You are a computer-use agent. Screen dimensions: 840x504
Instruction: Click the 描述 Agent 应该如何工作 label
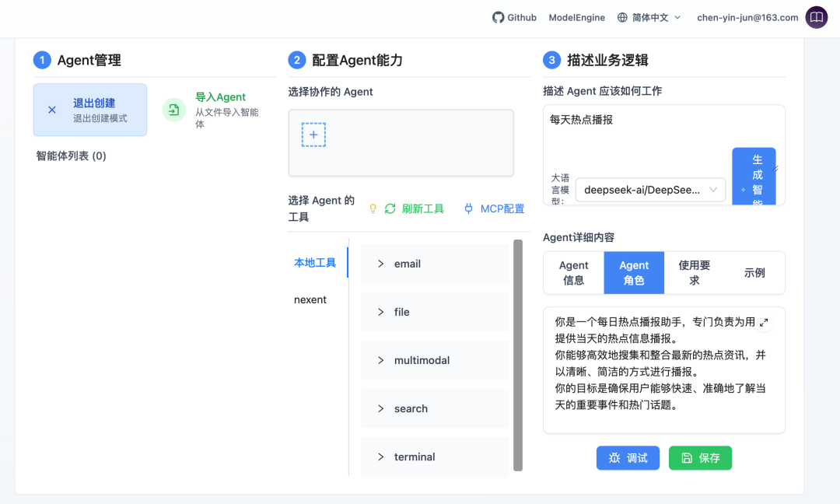603,91
